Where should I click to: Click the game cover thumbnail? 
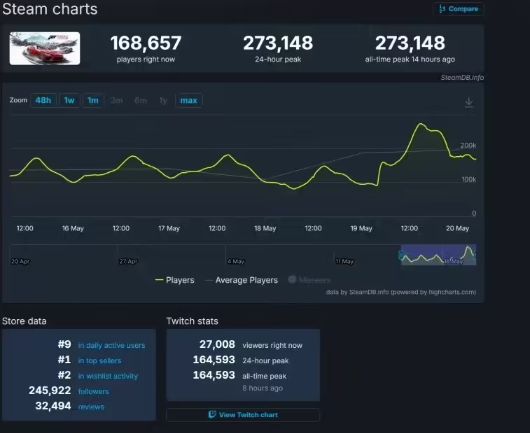point(45,48)
